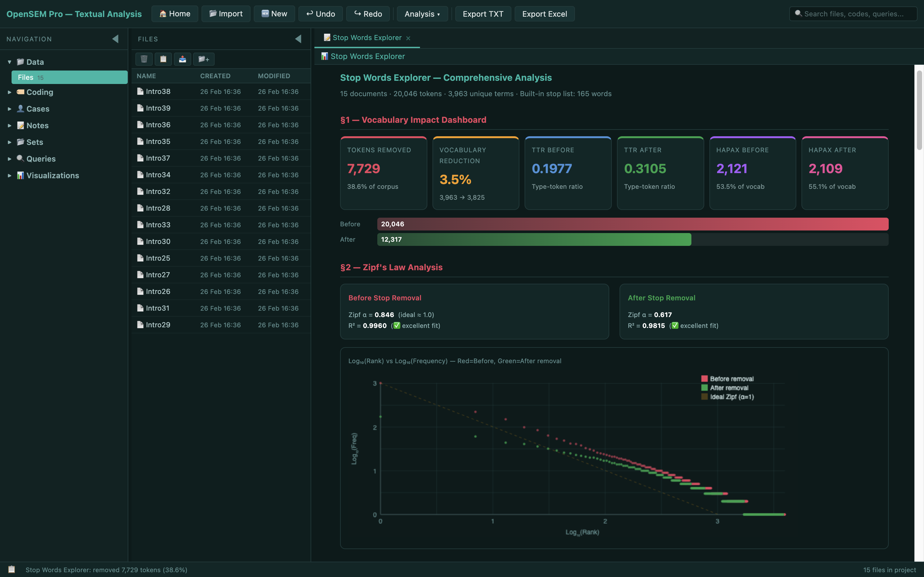This screenshot has height=577, width=924.
Task: Click the Export Excel button
Action: (544, 14)
